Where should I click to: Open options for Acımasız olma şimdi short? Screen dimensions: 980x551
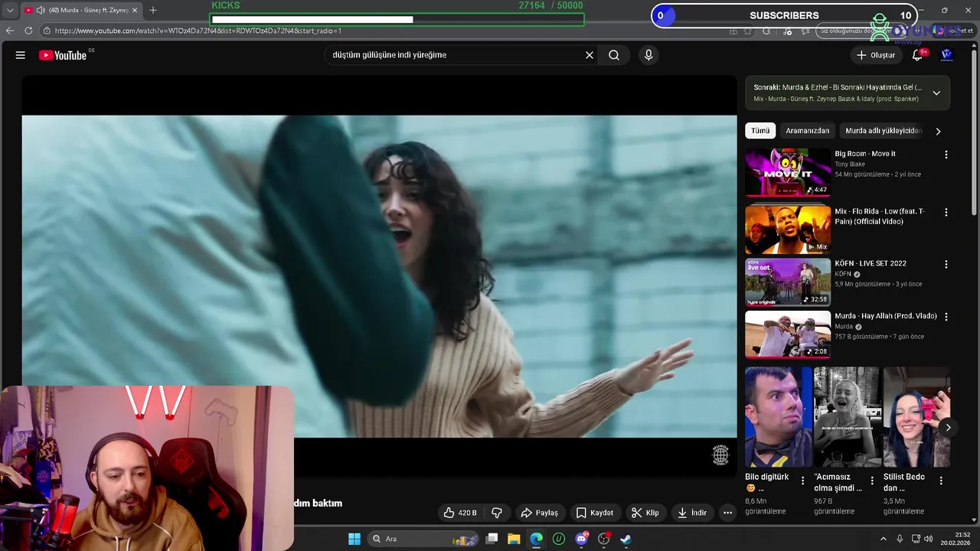coord(871,481)
